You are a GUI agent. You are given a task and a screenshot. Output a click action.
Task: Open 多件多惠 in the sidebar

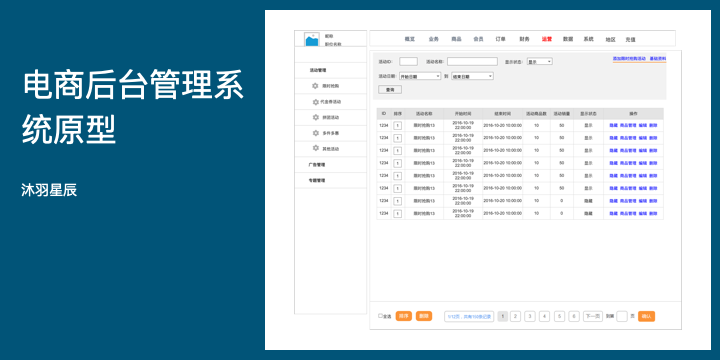click(x=331, y=133)
